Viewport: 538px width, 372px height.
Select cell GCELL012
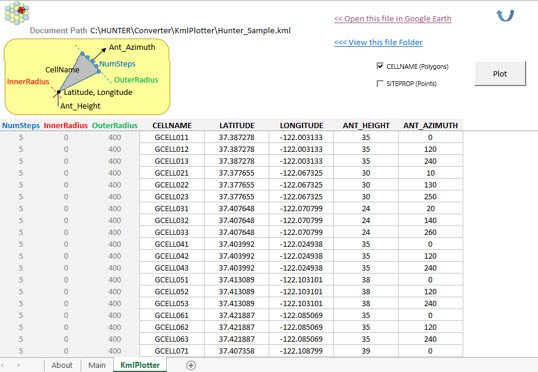point(172,149)
